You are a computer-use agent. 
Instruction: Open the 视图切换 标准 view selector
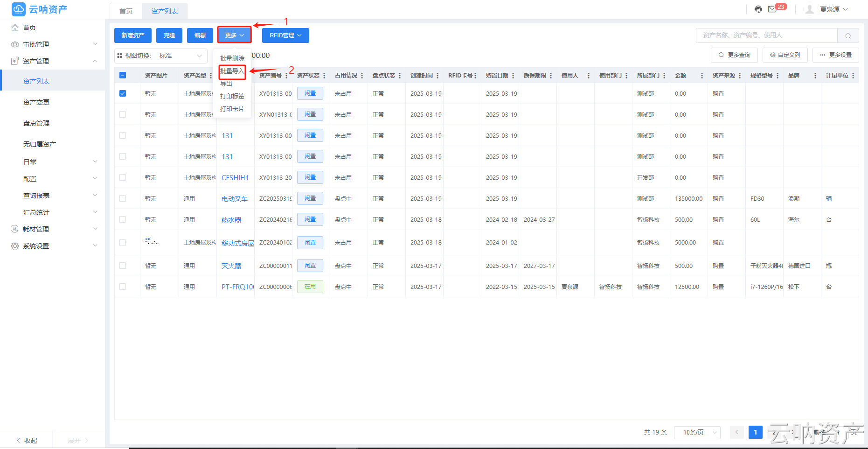[161, 56]
